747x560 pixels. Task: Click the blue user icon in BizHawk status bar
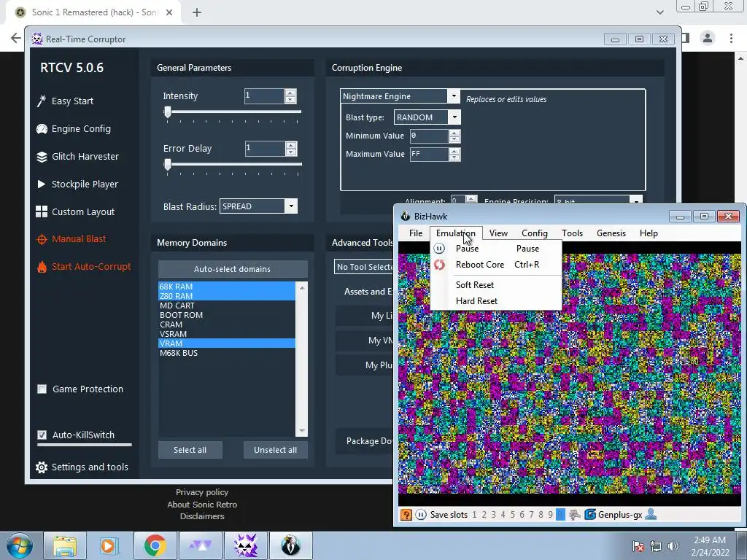[x=651, y=515]
